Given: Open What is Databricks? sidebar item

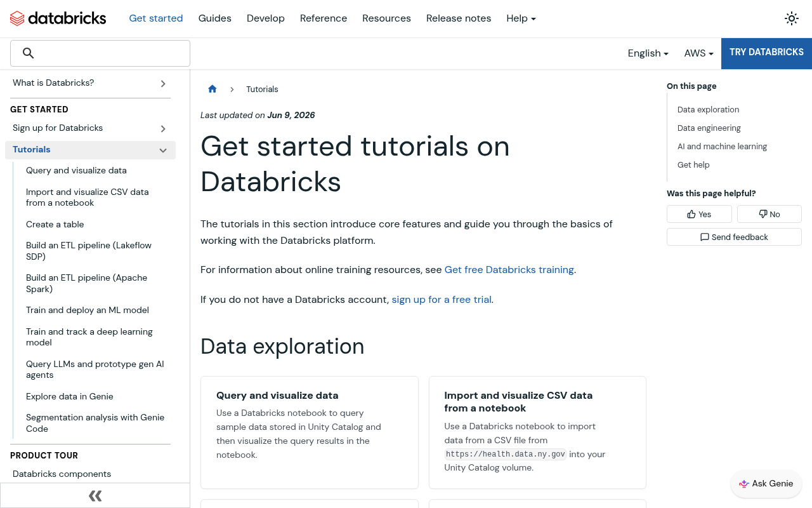Looking at the screenshot, I should 53,83.
